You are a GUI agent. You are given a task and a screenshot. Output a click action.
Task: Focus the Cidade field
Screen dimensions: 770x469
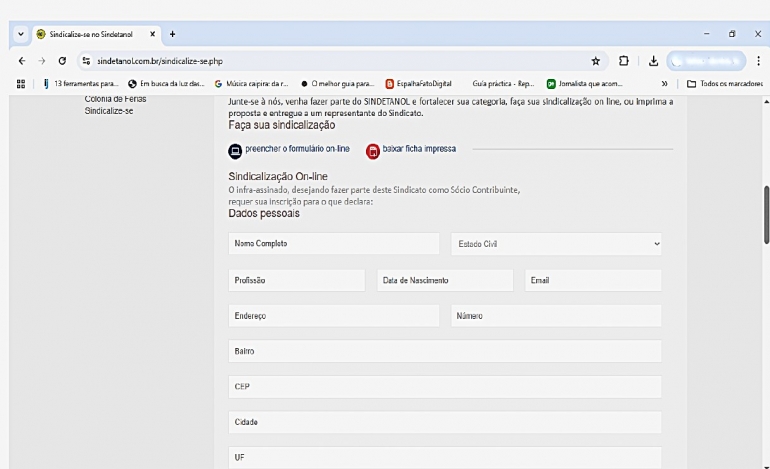pos(445,422)
